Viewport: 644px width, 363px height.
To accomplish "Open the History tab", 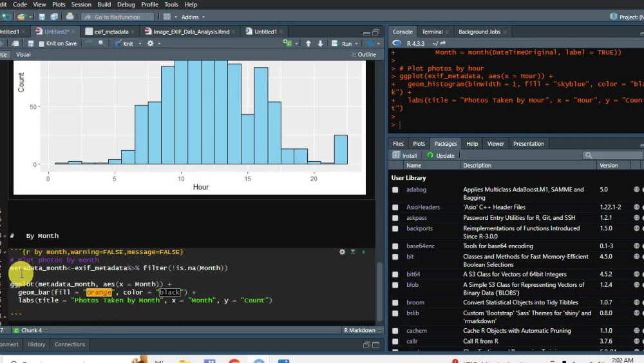I will [36, 344].
